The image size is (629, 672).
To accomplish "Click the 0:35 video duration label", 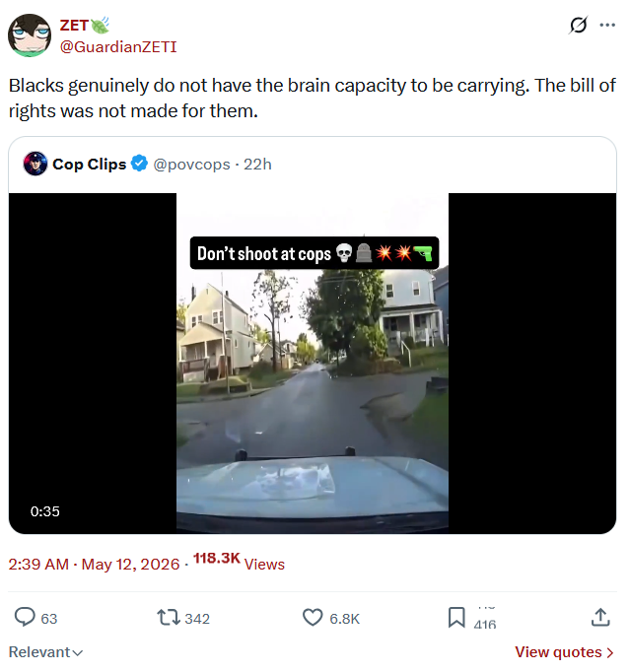I will (x=45, y=511).
